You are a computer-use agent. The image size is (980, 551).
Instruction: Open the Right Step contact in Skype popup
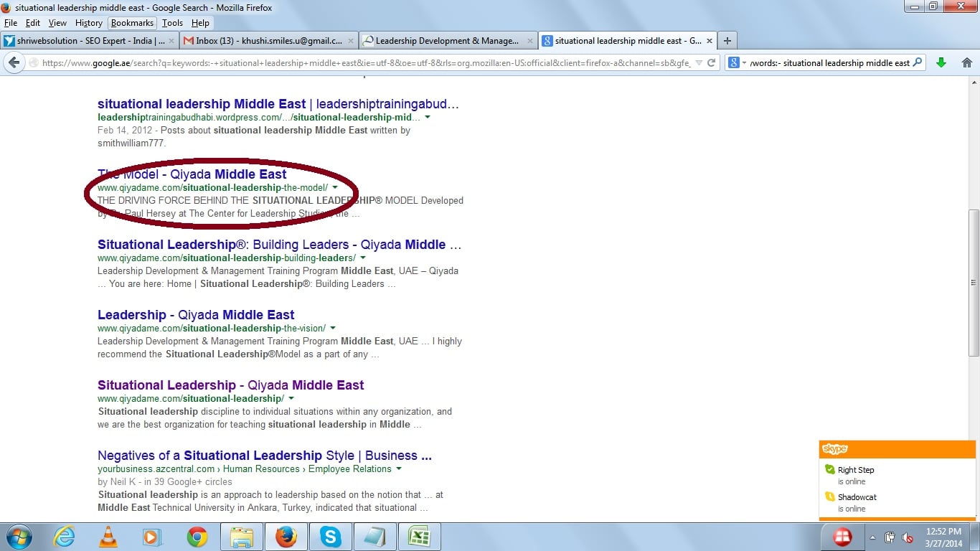[856, 470]
